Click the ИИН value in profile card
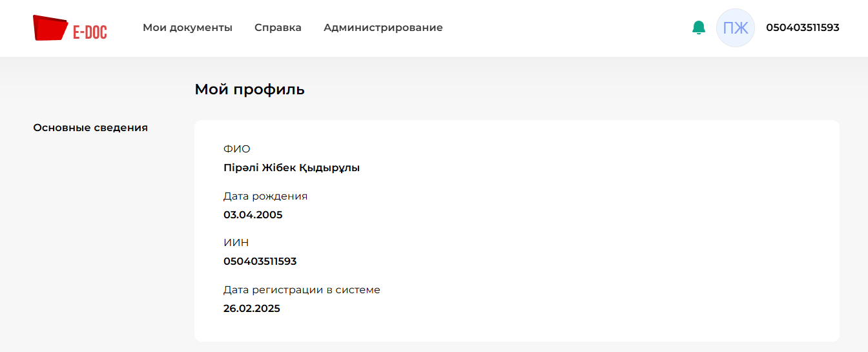Viewport: 868px width, 352px height. click(260, 262)
